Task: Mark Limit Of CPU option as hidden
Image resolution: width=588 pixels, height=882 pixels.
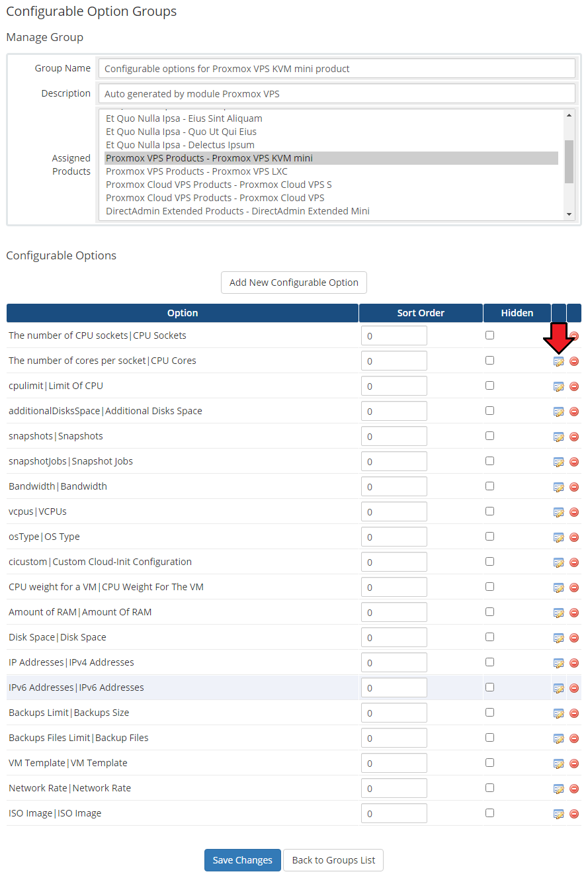Action: click(489, 385)
